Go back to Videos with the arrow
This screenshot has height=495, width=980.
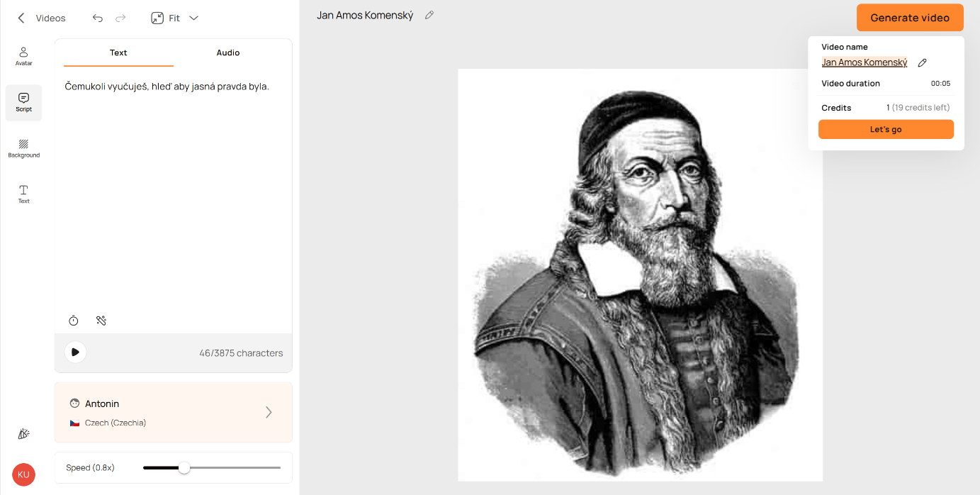click(21, 18)
